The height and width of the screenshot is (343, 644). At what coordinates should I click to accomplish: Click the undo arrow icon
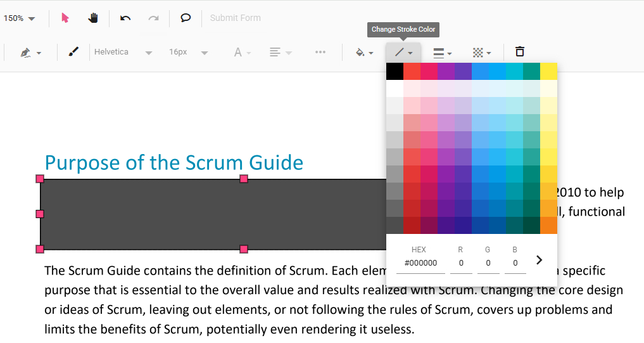(125, 18)
